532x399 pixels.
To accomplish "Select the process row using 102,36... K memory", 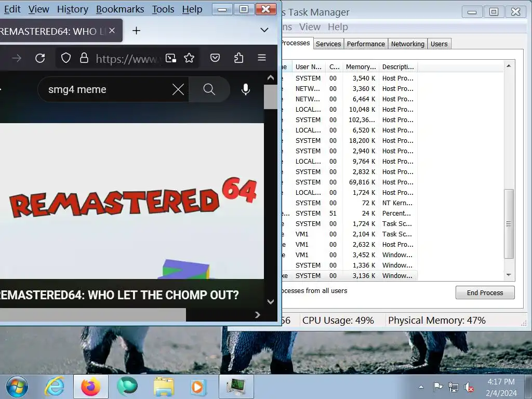I will (349, 120).
